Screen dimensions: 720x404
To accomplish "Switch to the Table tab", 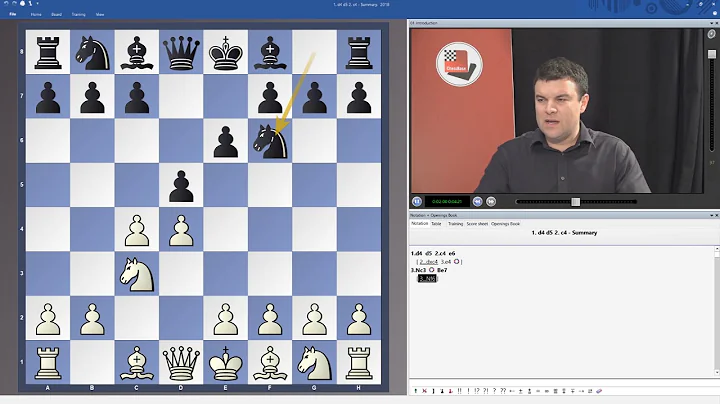I will coord(436,224).
